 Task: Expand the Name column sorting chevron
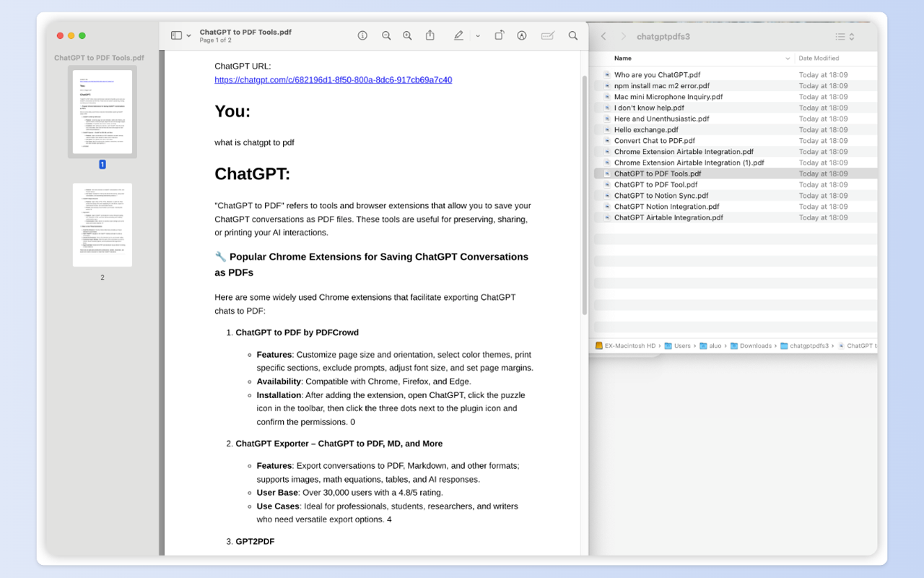tap(789, 58)
